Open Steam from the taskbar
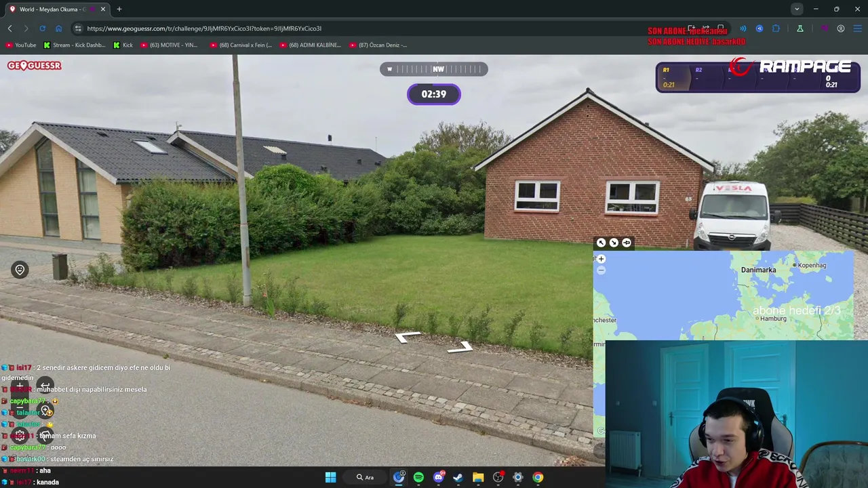 point(458,477)
